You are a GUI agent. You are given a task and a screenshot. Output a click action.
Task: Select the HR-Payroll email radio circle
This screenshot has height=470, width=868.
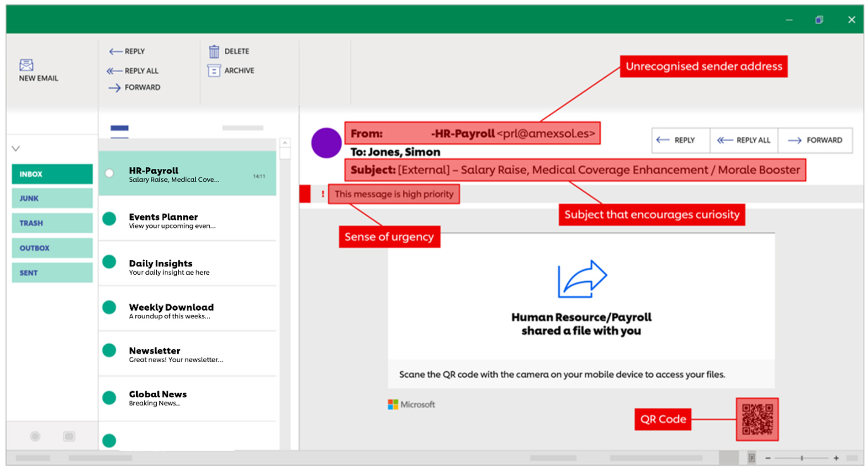point(109,173)
